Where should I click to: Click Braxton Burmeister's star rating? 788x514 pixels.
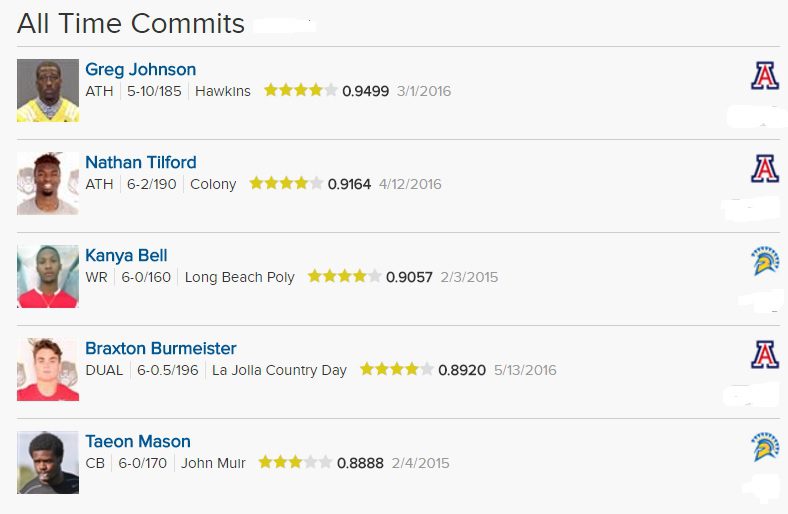click(x=396, y=370)
